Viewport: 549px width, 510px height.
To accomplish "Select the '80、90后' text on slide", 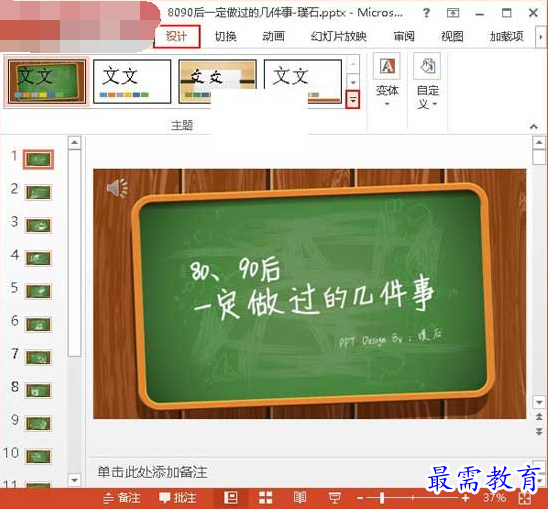I will (235, 268).
